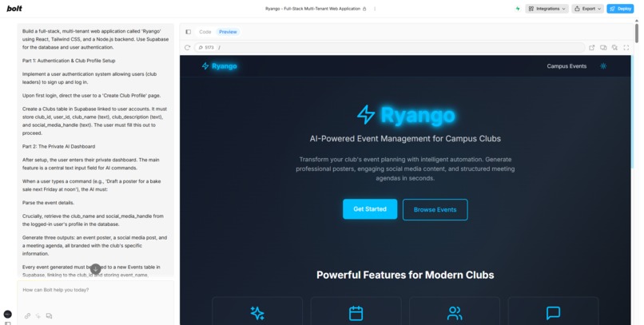This screenshot has height=325, width=644.
Task: Click the project title in top bar
Action: pos(312,9)
